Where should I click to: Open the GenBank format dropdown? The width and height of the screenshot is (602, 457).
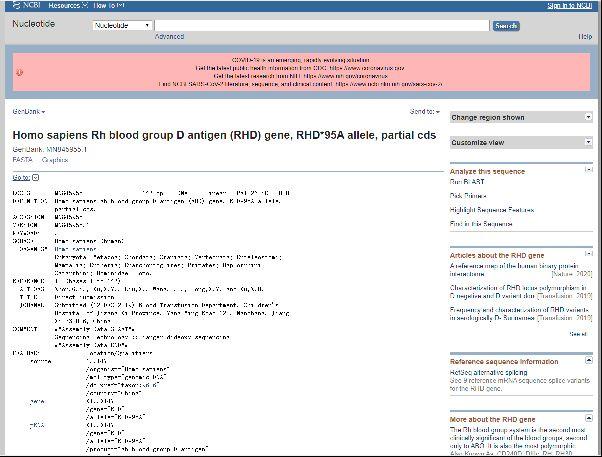28,112
